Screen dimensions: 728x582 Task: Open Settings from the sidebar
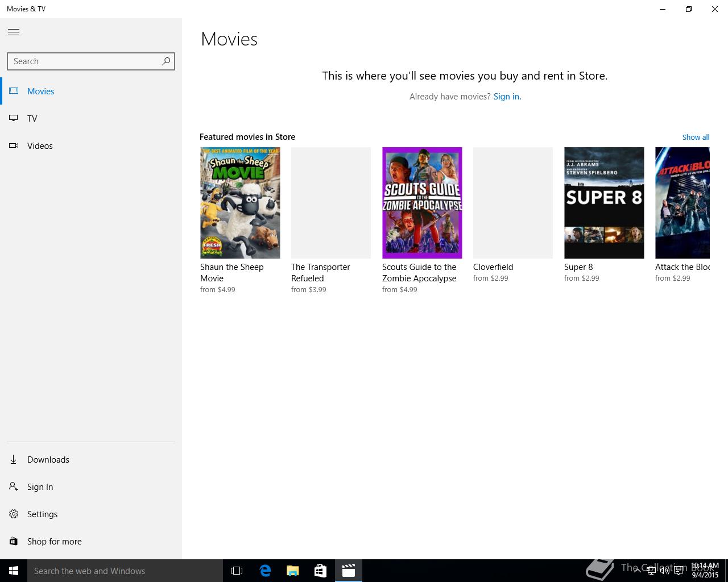[x=91, y=514]
